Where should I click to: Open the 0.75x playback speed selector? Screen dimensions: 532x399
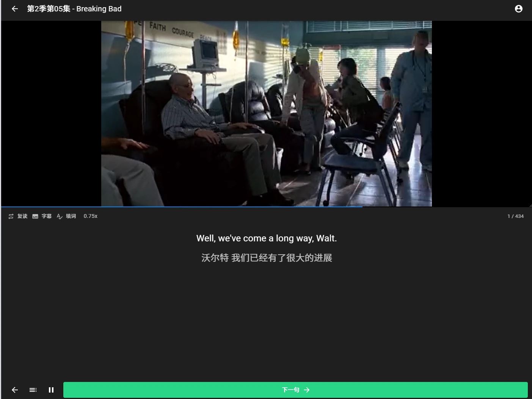pyautogui.click(x=91, y=216)
